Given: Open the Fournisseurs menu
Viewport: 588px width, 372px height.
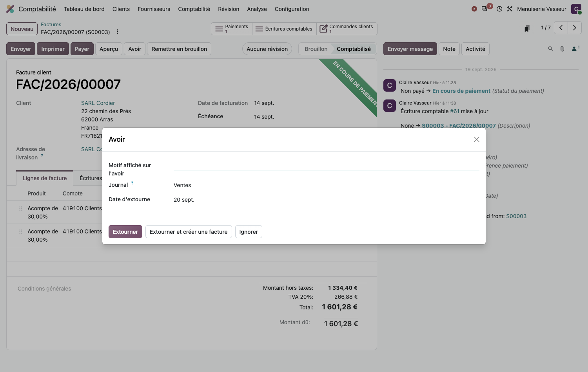Looking at the screenshot, I should (154, 9).
